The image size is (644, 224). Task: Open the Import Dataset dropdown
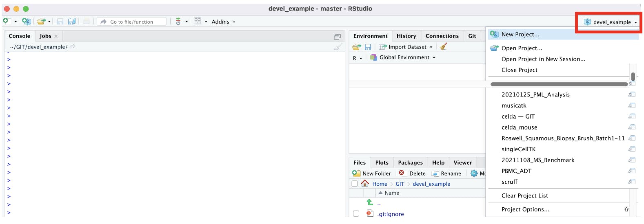click(406, 47)
